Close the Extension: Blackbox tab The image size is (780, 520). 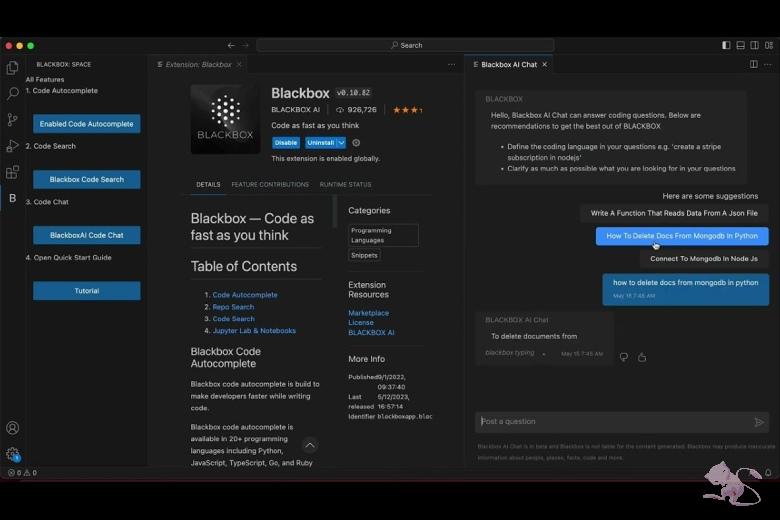point(239,65)
